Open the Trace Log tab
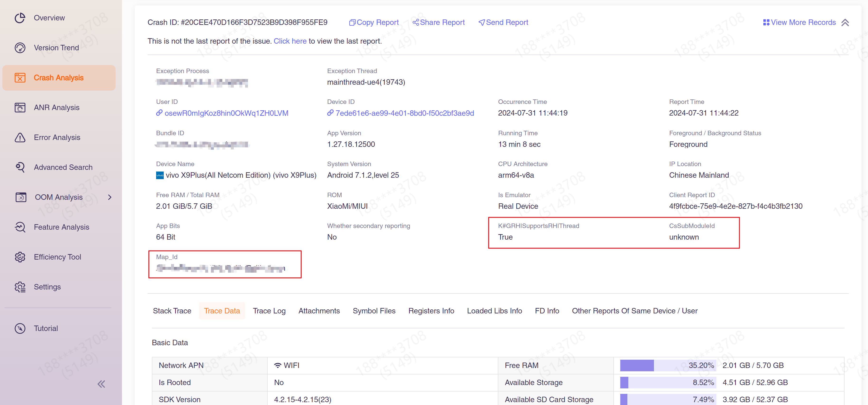The height and width of the screenshot is (405, 868). coord(269,311)
